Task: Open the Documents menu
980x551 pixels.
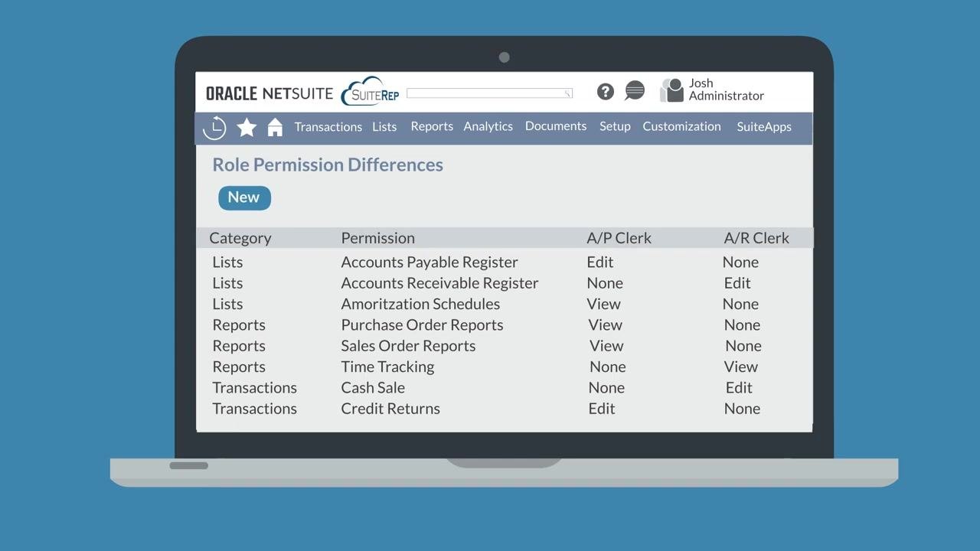Action: pos(556,126)
